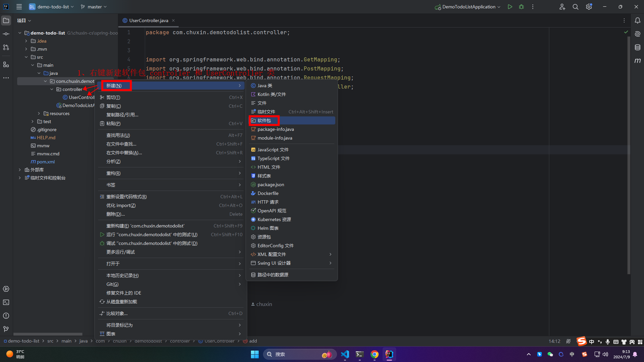This screenshot has height=362, width=644.
Task: Launch Visual Studio Code from taskbar
Action: [345, 354]
